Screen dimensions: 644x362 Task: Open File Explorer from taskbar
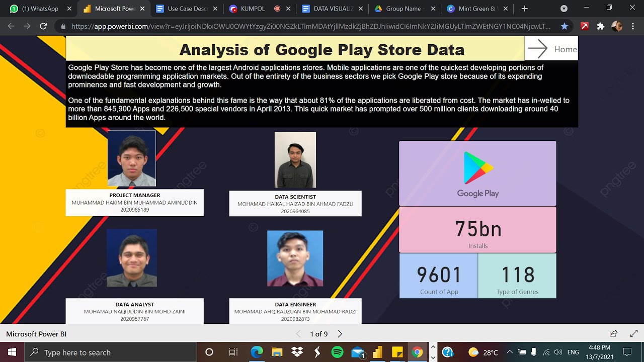[277, 352]
